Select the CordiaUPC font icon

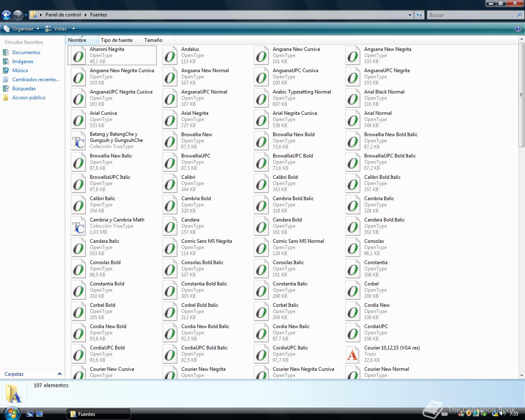pos(353,333)
